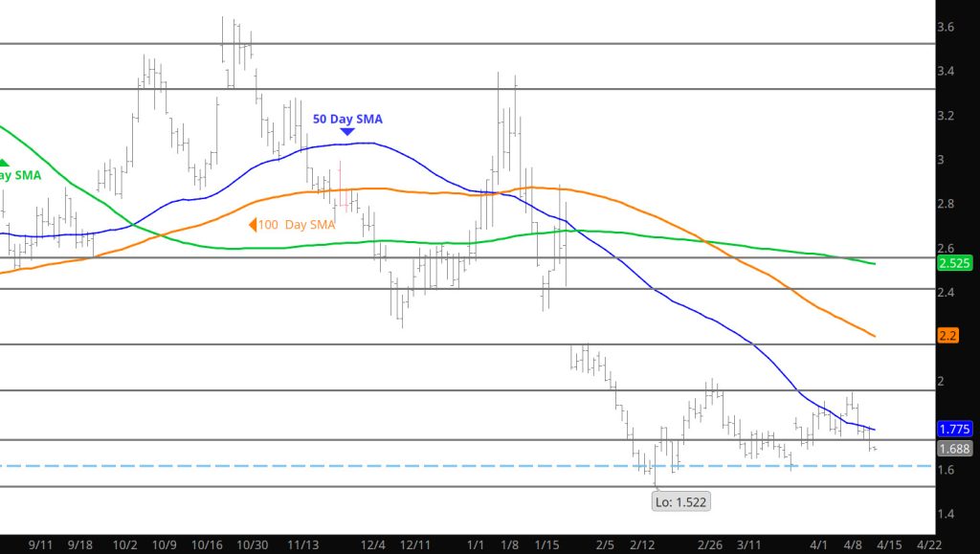Screen dimensions: 980x554
Task: Click the dashed light blue support line
Action: tap(383, 466)
